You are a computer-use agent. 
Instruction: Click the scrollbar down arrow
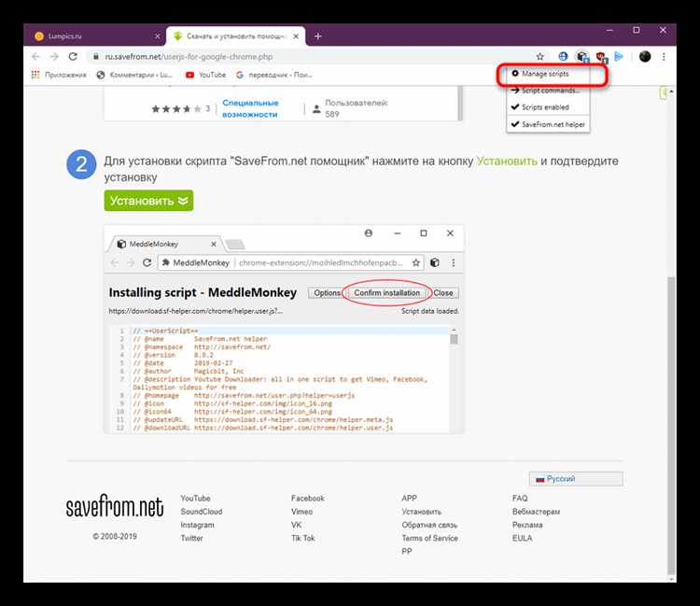click(x=671, y=579)
